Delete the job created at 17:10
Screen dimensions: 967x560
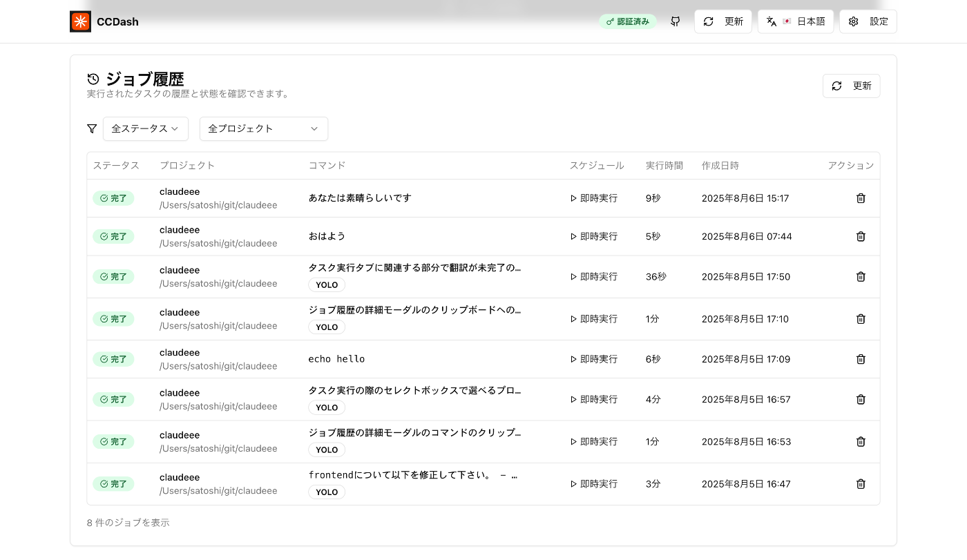[x=861, y=319]
